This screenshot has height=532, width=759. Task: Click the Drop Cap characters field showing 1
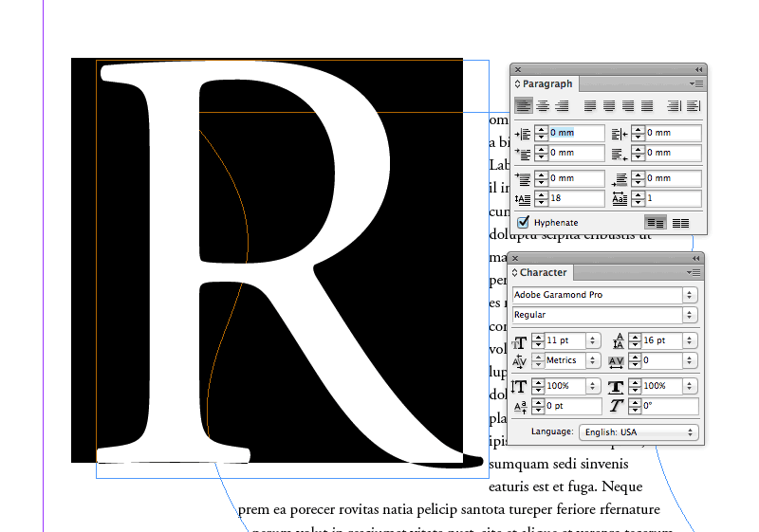[x=673, y=198]
